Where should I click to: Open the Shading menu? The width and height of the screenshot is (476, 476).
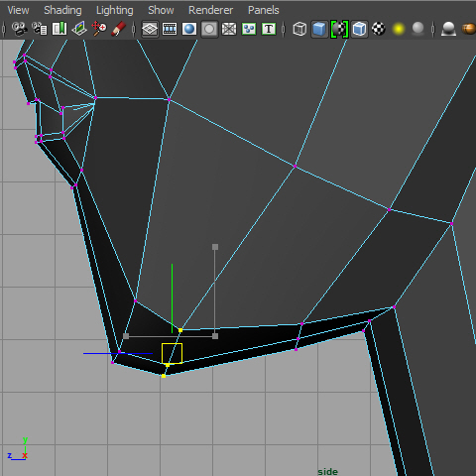[x=62, y=10]
